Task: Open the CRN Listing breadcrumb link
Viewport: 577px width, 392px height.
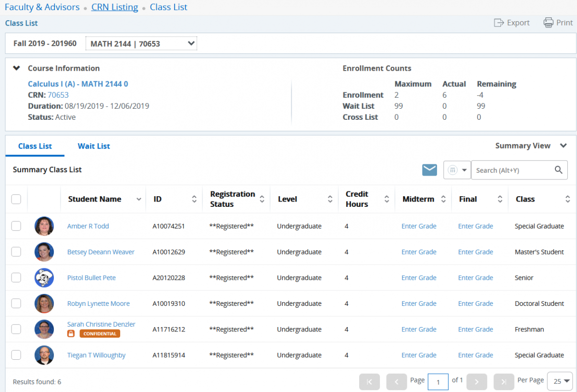Action: [114, 7]
